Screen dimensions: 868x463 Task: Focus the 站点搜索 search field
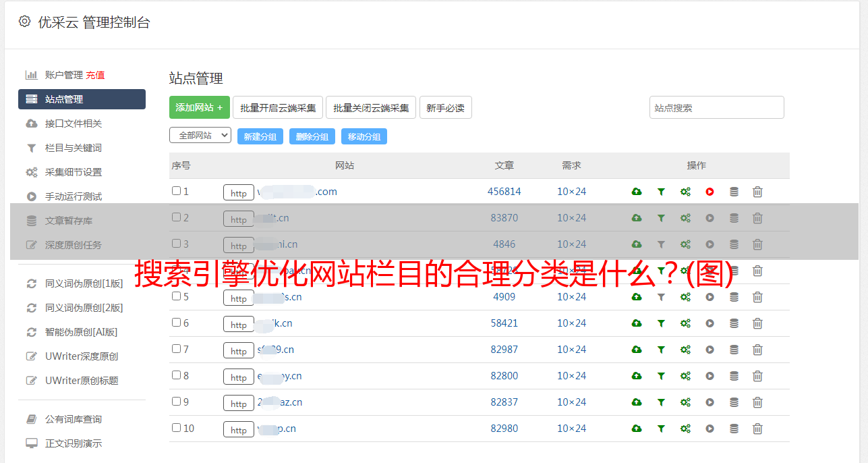pyautogui.click(x=716, y=107)
